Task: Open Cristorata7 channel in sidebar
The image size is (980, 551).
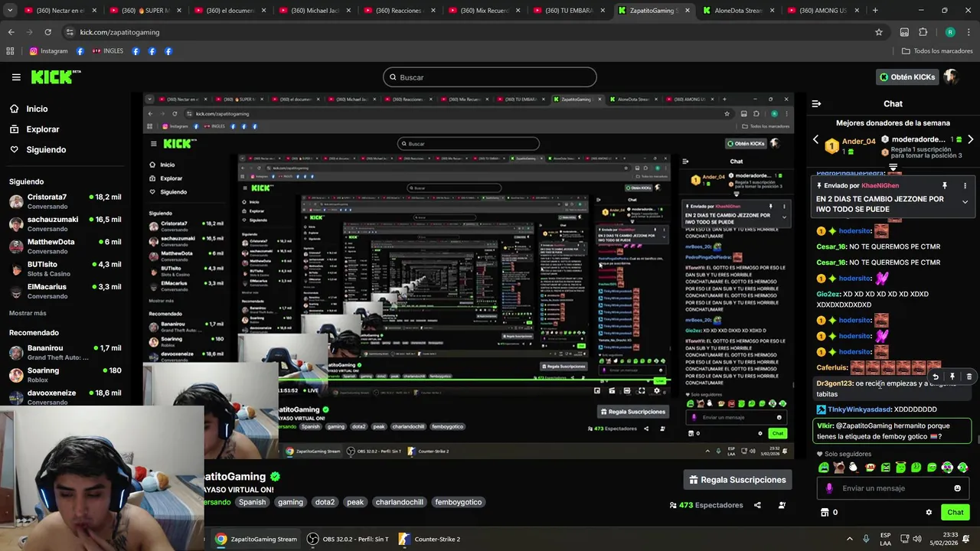Action: [x=65, y=202]
